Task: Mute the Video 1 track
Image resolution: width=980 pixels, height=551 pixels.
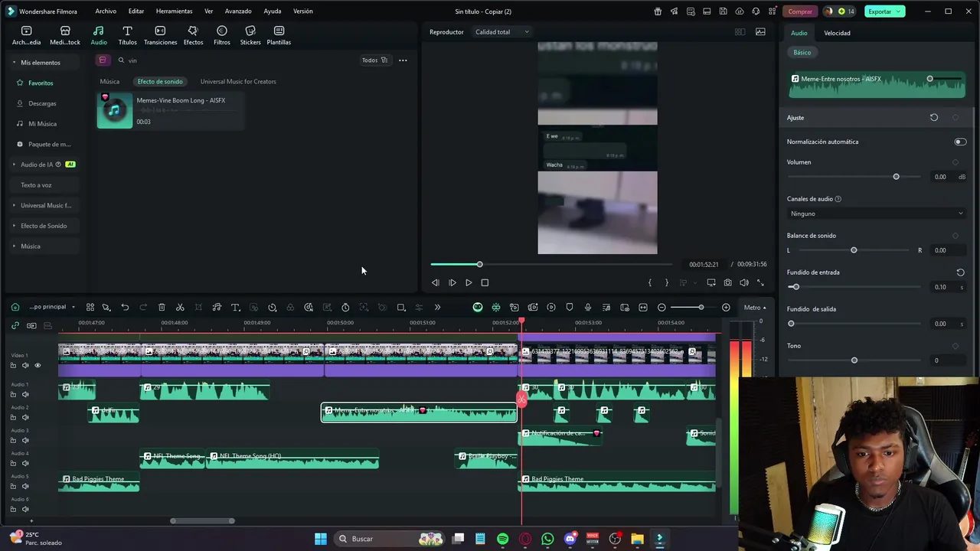Action: coord(25,365)
